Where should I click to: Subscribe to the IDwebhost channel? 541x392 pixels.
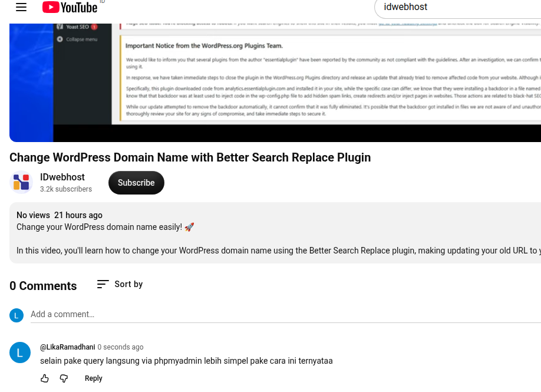(136, 183)
